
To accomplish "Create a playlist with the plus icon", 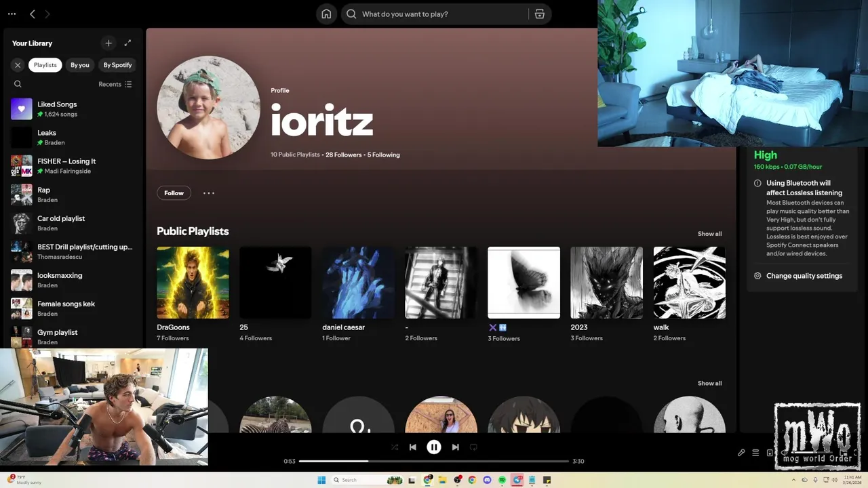I will coord(108,43).
